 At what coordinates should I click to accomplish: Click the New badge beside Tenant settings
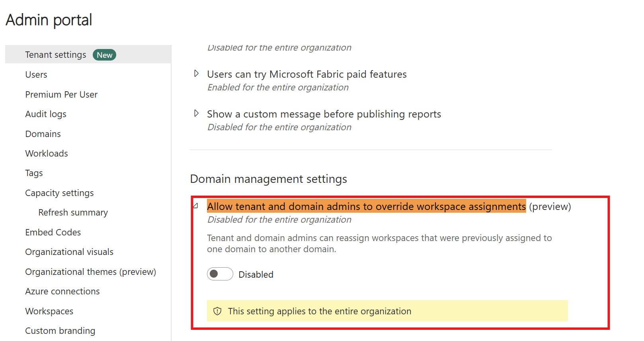coord(104,55)
